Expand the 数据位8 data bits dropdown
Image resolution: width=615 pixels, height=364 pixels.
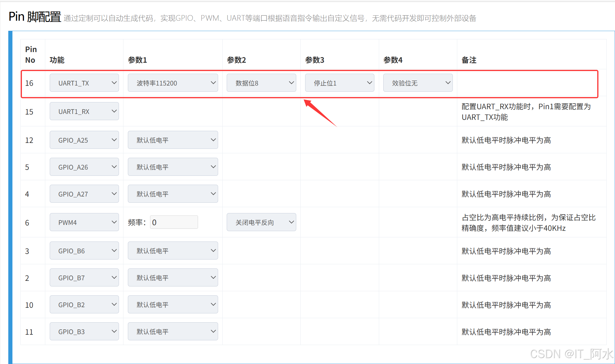click(261, 83)
